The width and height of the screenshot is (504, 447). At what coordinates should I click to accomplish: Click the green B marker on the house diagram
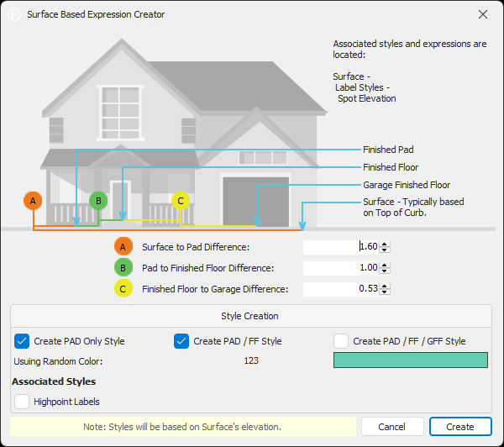98,201
